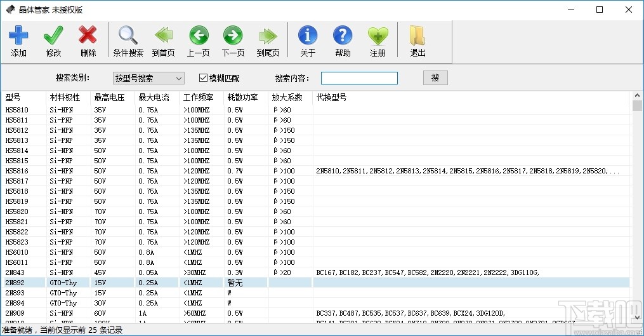Select the HS5821 row

click(x=315, y=221)
